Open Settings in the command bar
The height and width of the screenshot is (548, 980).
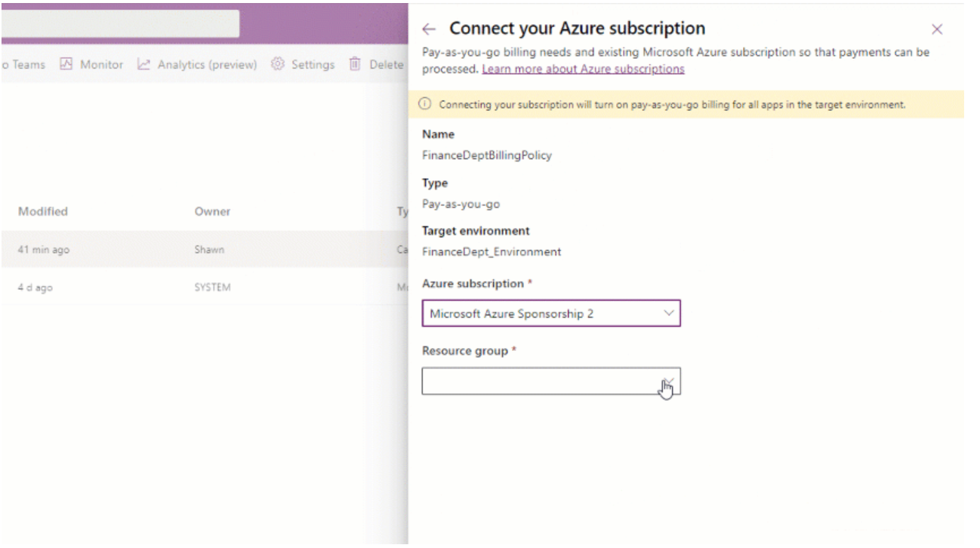(303, 65)
